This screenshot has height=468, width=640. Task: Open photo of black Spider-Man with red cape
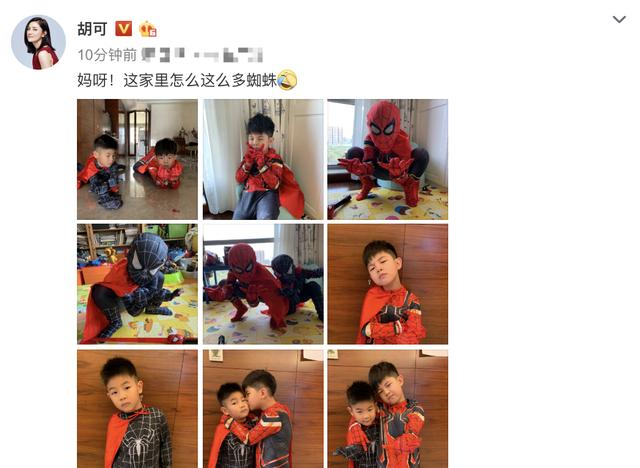[x=137, y=284]
